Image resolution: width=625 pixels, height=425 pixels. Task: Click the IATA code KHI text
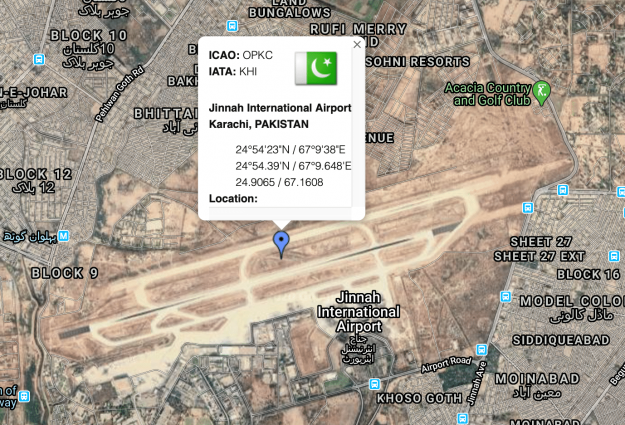tap(248, 71)
